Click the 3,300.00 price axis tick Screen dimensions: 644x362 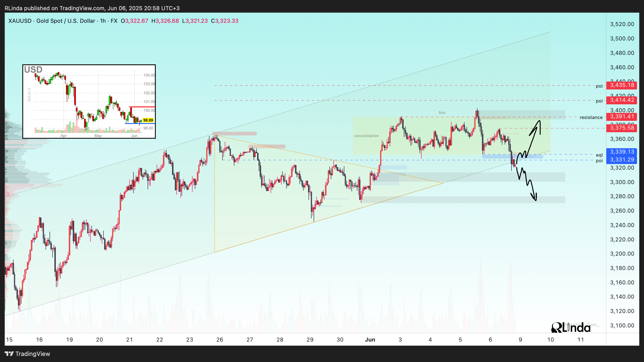[x=622, y=182]
